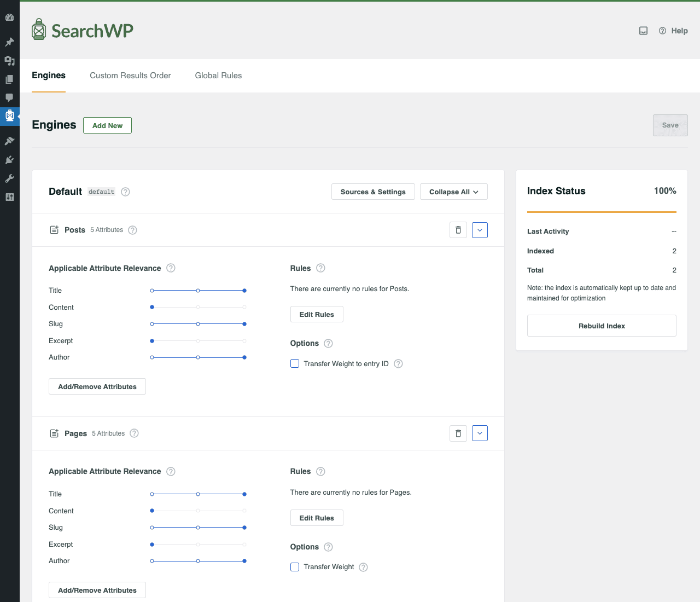This screenshot has height=602, width=700.
Task: Click the Save button
Action: pos(670,125)
